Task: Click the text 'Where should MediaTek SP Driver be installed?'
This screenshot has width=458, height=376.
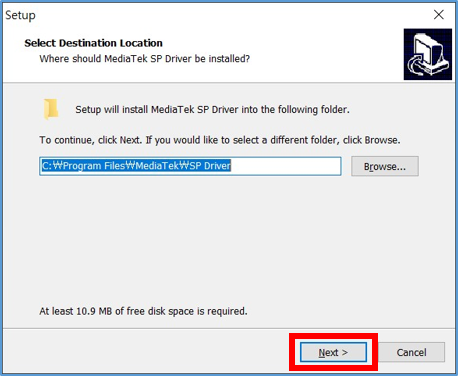Action: click(145, 59)
